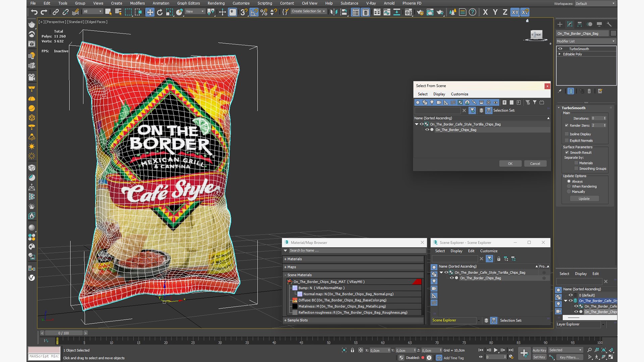Click the Undo arrow icon
The width and height of the screenshot is (644, 362).
34,12
